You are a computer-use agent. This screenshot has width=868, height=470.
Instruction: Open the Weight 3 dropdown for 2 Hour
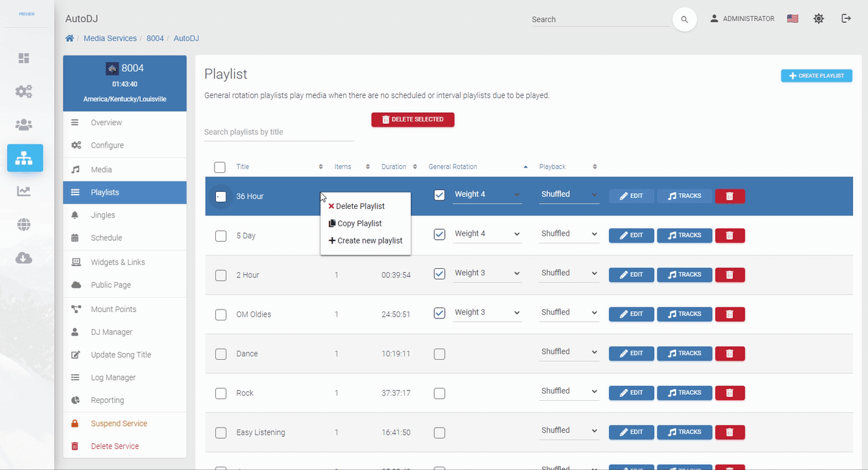(487, 274)
